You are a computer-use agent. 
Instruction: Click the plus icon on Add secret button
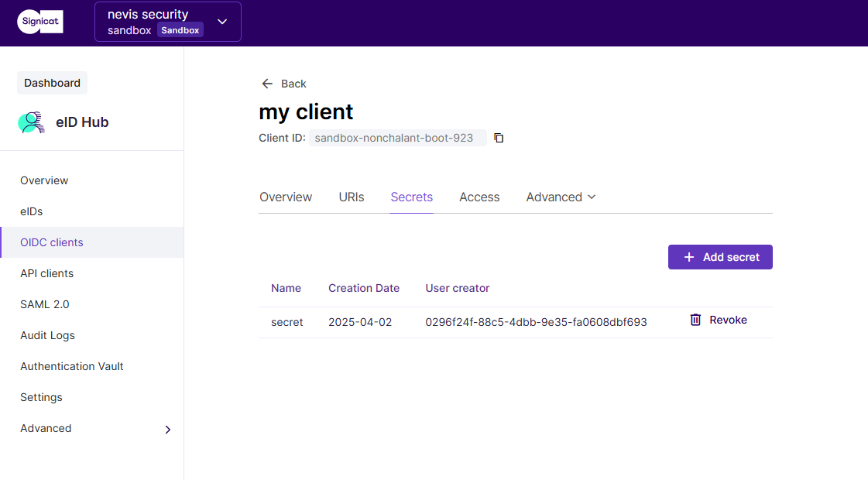[689, 256]
